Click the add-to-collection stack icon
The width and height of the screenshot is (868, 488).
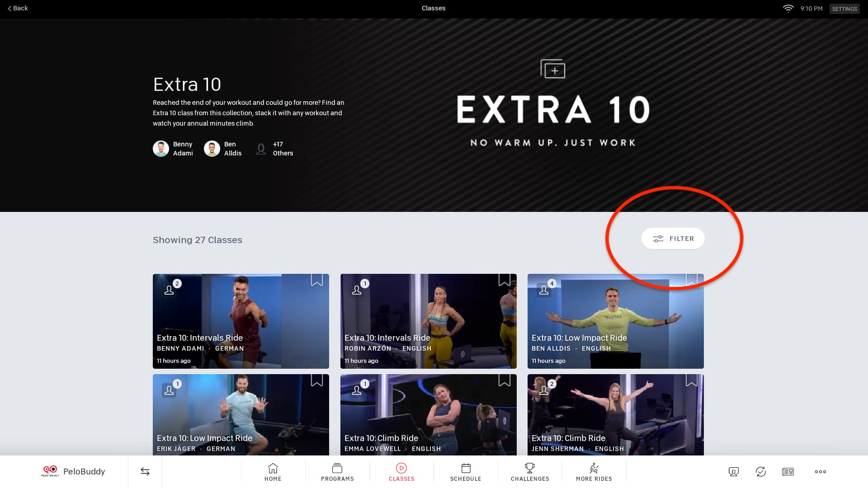pyautogui.click(x=553, y=69)
